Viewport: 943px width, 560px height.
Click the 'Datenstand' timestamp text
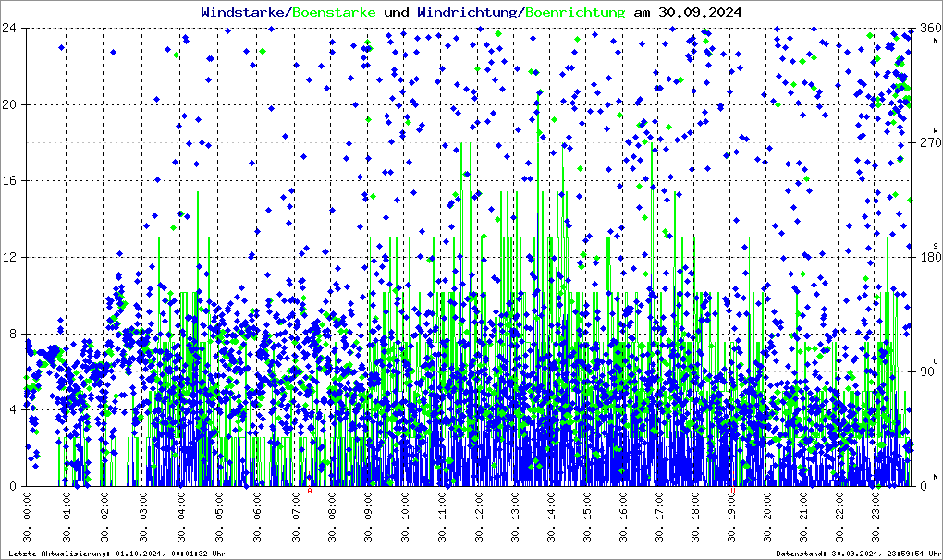pos(859,554)
